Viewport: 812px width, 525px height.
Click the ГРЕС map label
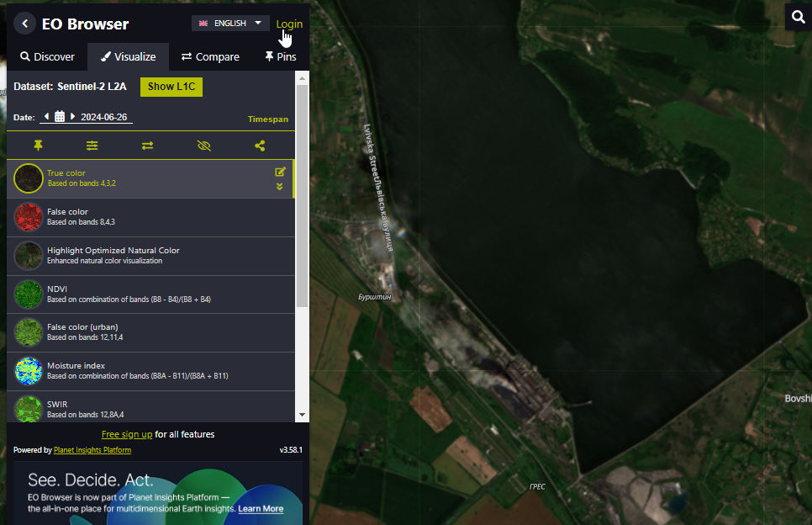[537, 486]
